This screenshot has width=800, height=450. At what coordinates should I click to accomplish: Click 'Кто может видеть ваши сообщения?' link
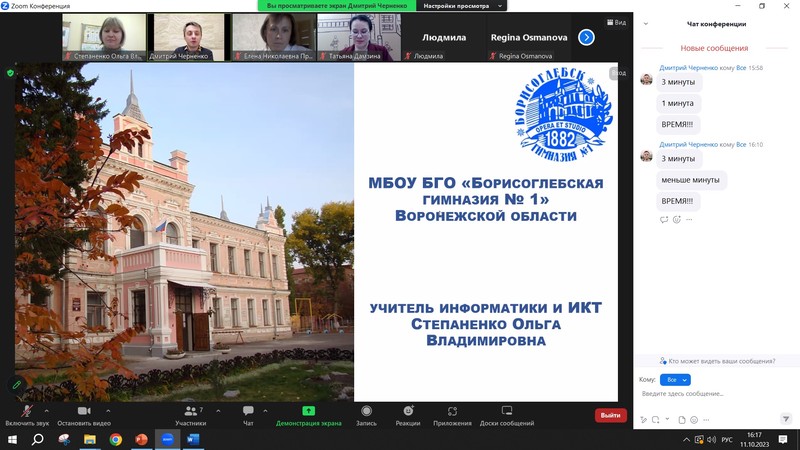coord(718,361)
